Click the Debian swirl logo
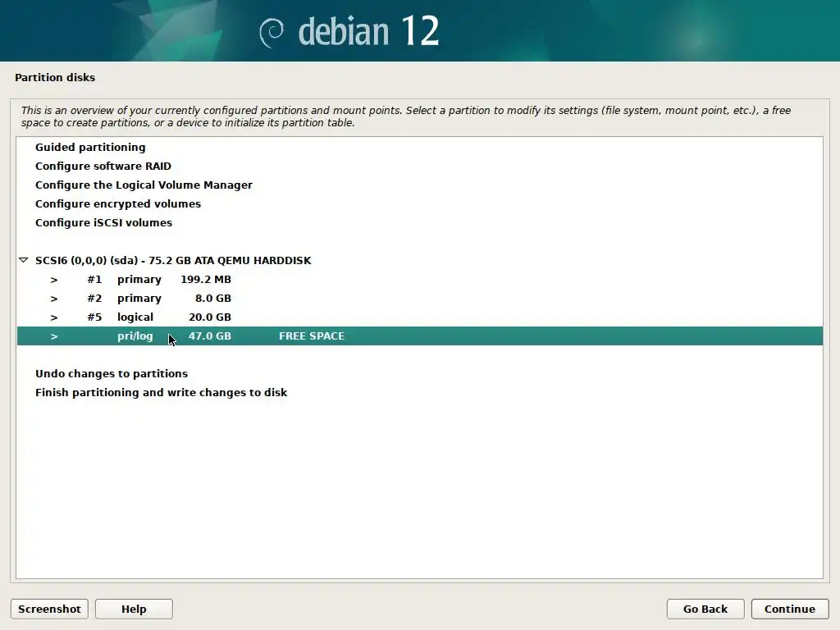The height and width of the screenshot is (630, 840). (x=272, y=33)
